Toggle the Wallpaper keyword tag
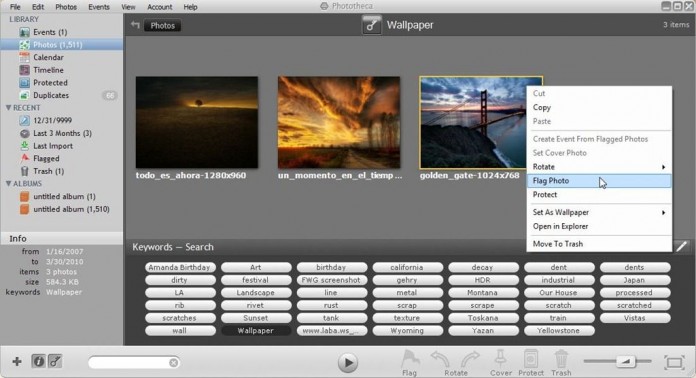This screenshot has height=378, width=696. [x=255, y=331]
